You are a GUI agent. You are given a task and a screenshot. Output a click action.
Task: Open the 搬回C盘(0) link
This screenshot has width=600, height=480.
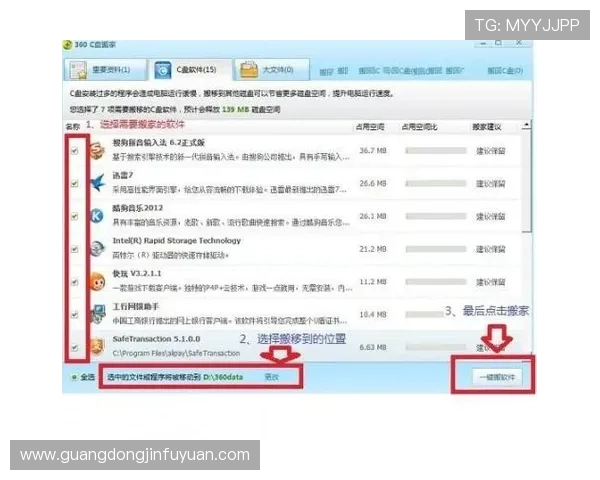coord(505,70)
